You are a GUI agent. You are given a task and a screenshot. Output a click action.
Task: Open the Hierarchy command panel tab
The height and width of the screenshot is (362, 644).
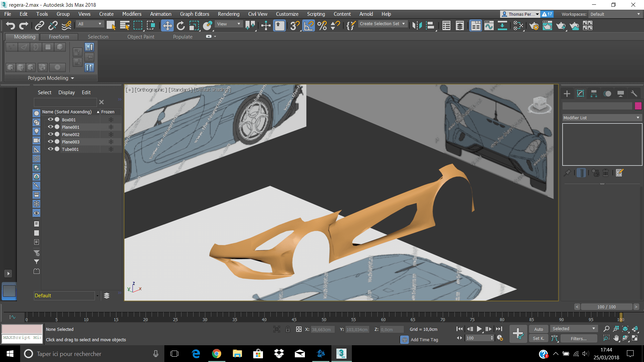click(594, 94)
